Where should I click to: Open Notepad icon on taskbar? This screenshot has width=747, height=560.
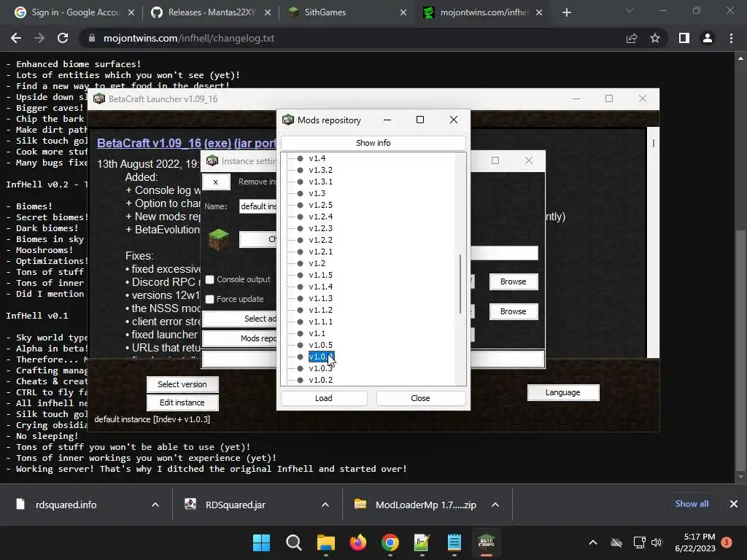454,542
